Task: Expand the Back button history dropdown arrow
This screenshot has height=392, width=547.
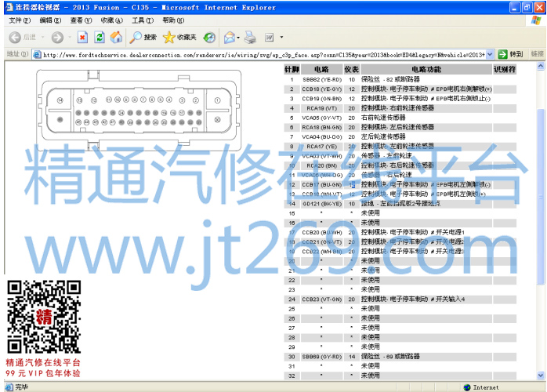Action: pyautogui.click(x=42, y=37)
